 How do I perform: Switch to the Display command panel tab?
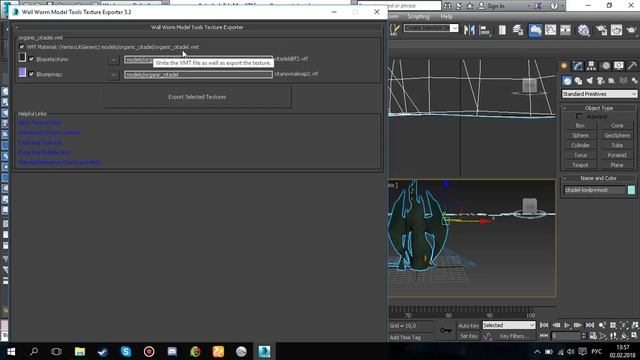[619, 66]
